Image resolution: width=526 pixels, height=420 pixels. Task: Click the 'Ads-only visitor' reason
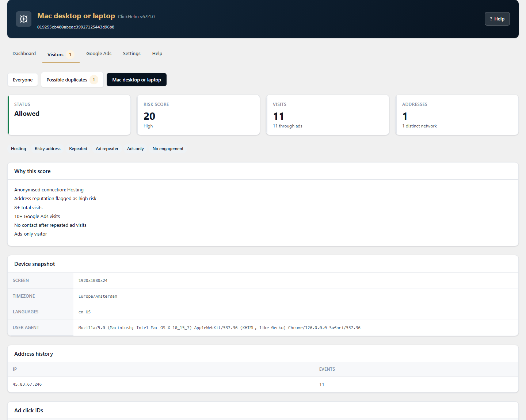coord(31,234)
